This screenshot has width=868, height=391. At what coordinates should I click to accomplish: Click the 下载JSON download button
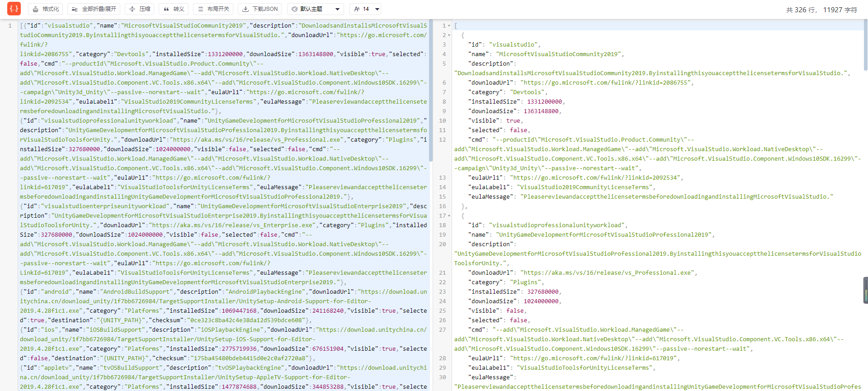[x=260, y=9]
